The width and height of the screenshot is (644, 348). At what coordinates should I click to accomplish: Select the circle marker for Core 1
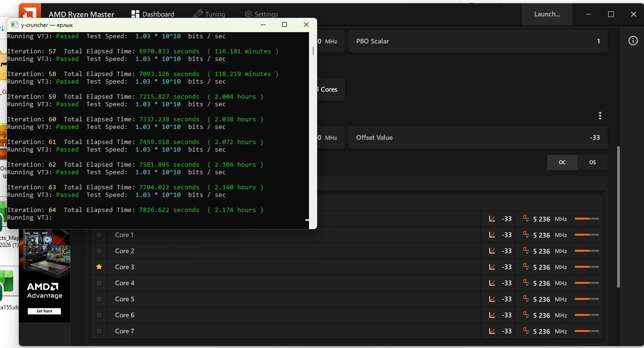click(x=99, y=235)
